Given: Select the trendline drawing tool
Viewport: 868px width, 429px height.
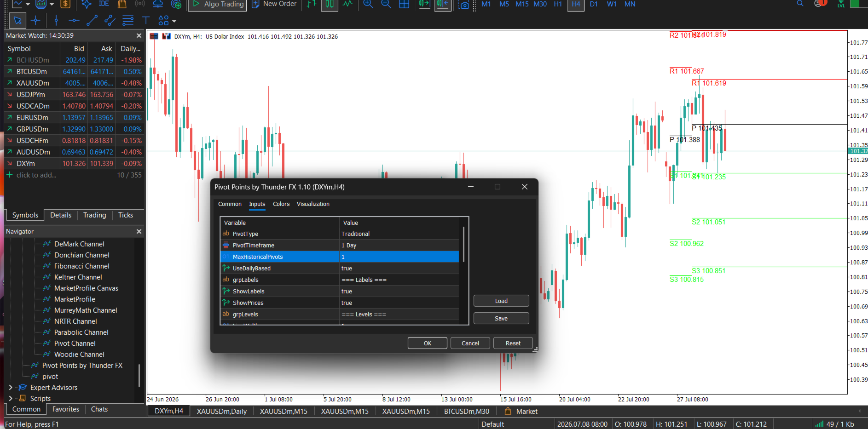Looking at the screenshot, I should 92,21.
